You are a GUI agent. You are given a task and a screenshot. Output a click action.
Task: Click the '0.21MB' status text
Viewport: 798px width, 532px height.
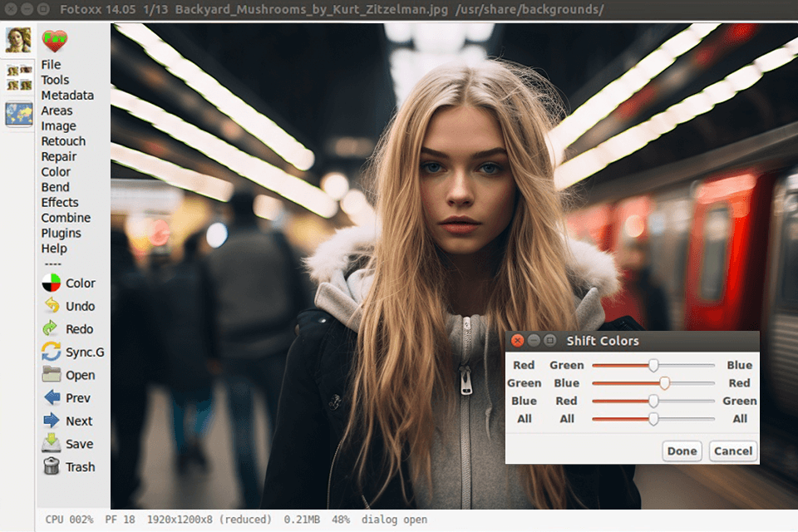pyautogui.click(x=302, y=520)
